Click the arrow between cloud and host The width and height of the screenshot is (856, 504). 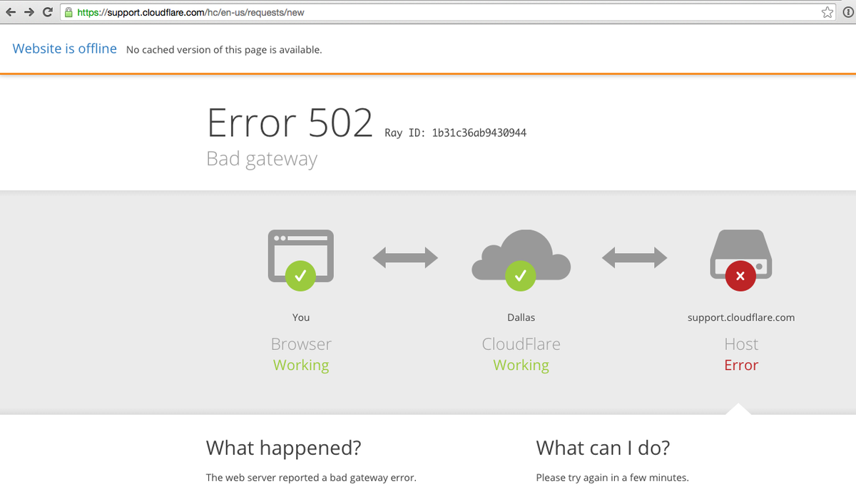click(x=635, y=257)
